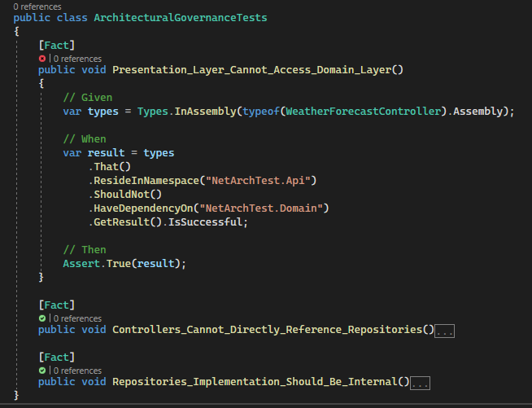Click the .That() call
Image resolution: width=532 pixels, height=408 pixels.
click(x=109, y=167)
